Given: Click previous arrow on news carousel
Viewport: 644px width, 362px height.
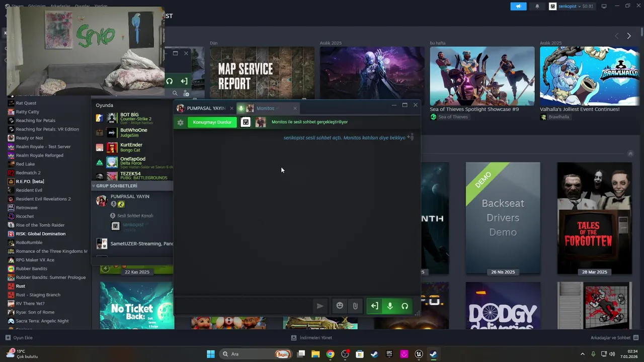Looking at the screenshot, I should pos(617,36).
